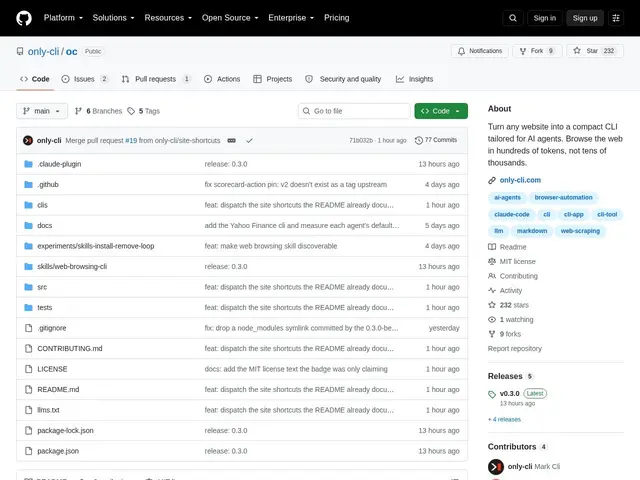
Task: Open the v0.3.0 latest release
Action: 509,393
